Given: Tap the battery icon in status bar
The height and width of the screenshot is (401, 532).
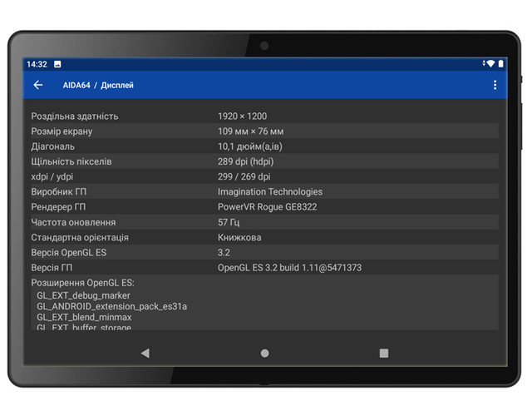Looking at the screenshot, I should (500, 64).
